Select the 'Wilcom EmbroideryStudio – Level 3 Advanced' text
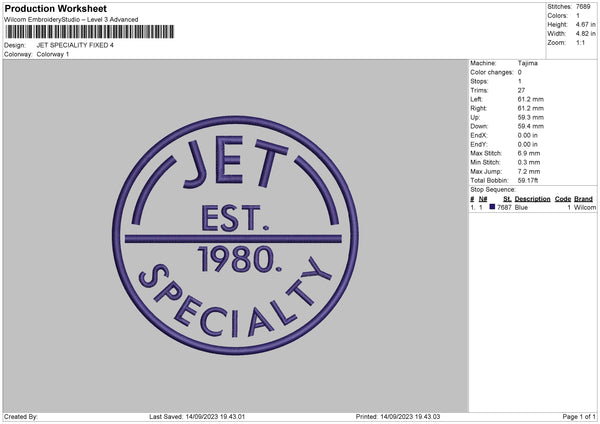 [x=71, y=20]
